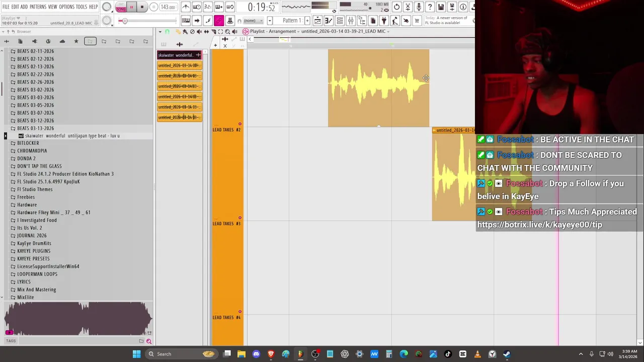Viewport: 644px width, 362px height.
Task: Enable typing keyboard to piano
Action: tap(186, 21)
